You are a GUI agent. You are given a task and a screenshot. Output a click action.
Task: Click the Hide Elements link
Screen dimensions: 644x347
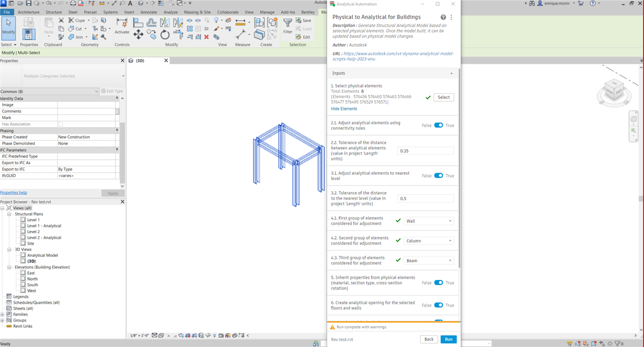pos(344,109)
